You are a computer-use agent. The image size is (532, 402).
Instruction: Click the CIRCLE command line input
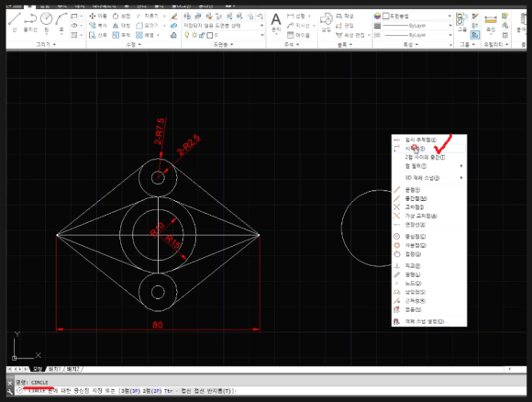(268, 391)
